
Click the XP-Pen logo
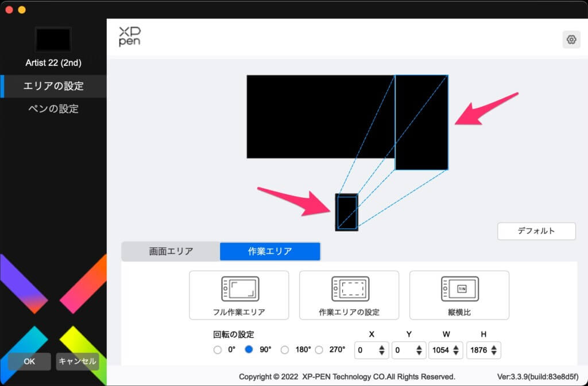(x=130, y=36)
